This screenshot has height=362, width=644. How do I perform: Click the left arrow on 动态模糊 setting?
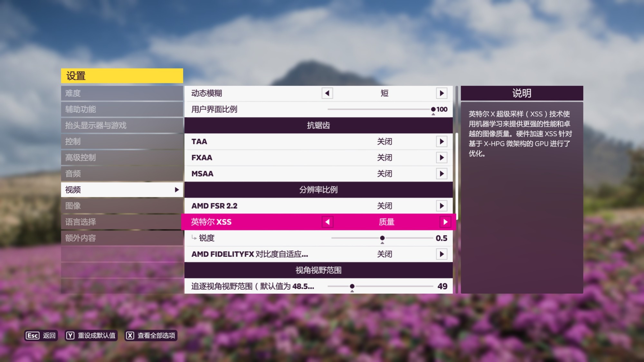(x=327, y=93)
